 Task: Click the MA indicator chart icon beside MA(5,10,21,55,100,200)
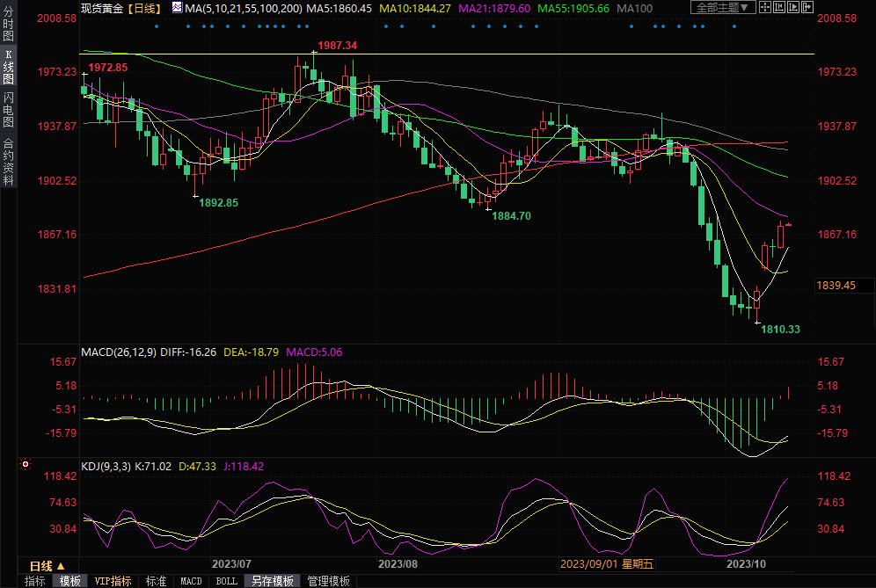[x=177, y=7]
